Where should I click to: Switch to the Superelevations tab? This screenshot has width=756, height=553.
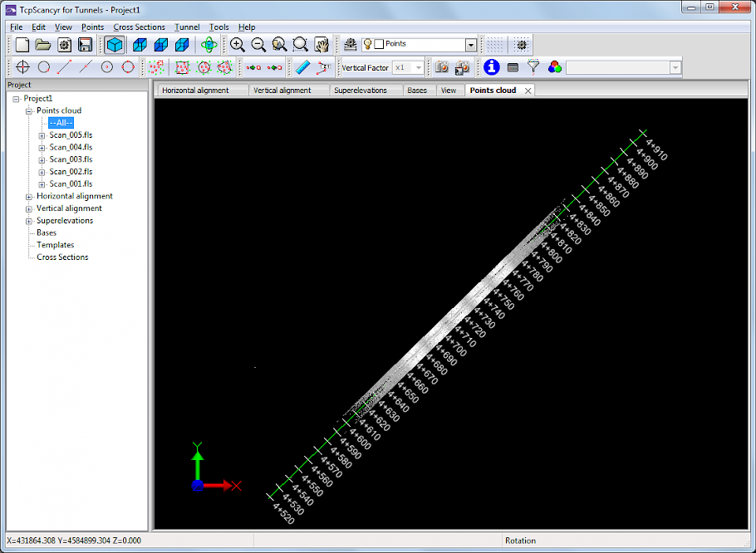tap(361, 91)
